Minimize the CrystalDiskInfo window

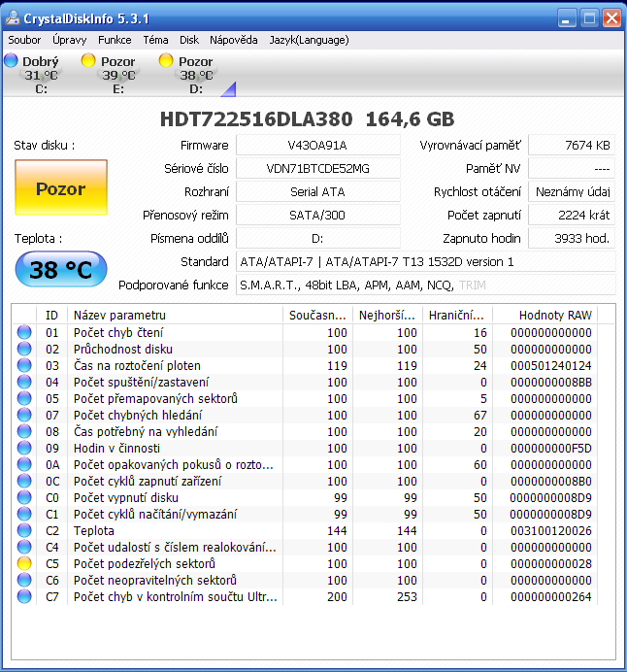pyautogui.click(x=567, y=18)
